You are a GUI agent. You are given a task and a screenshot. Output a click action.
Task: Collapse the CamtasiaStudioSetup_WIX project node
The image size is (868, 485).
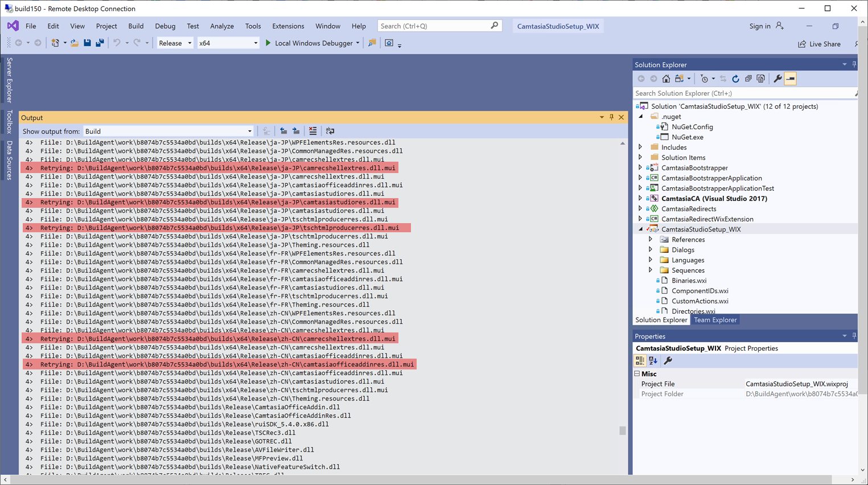click(x=640, y=229)
